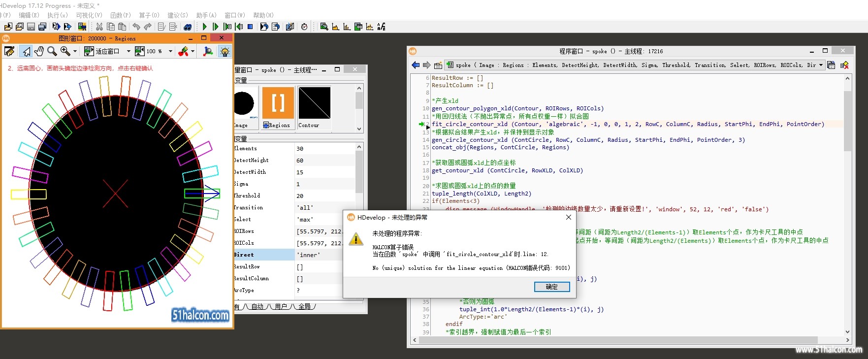
Task: Switch to the 自动 variables tab
Action: [257, 306]
